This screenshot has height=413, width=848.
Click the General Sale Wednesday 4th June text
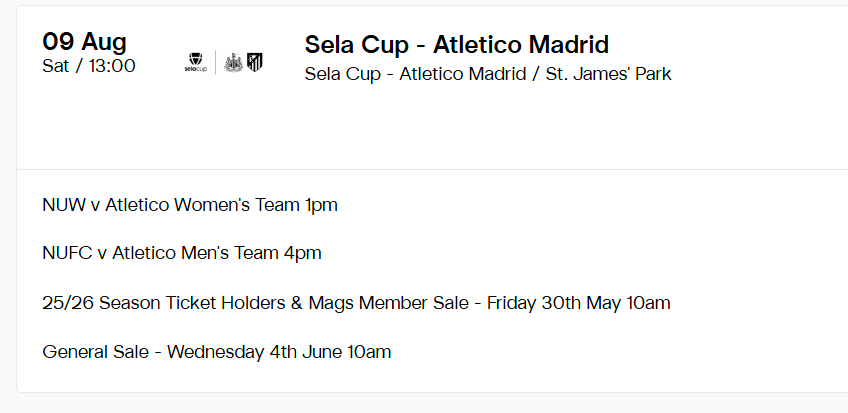(216, 352)
